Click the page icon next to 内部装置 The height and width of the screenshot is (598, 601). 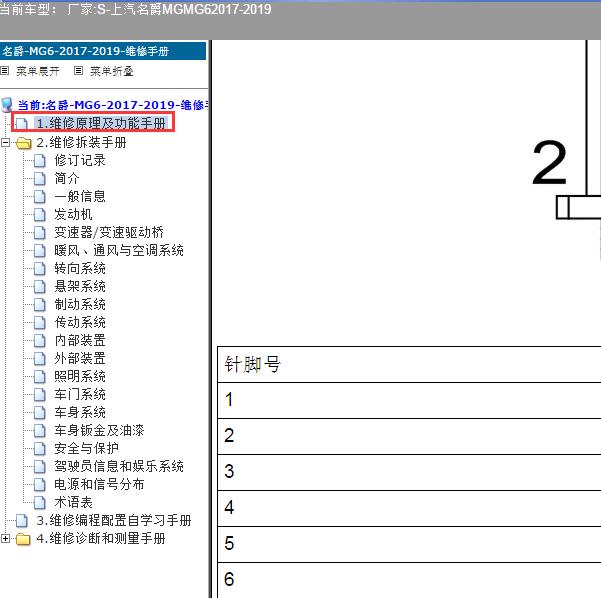[39, 341]
